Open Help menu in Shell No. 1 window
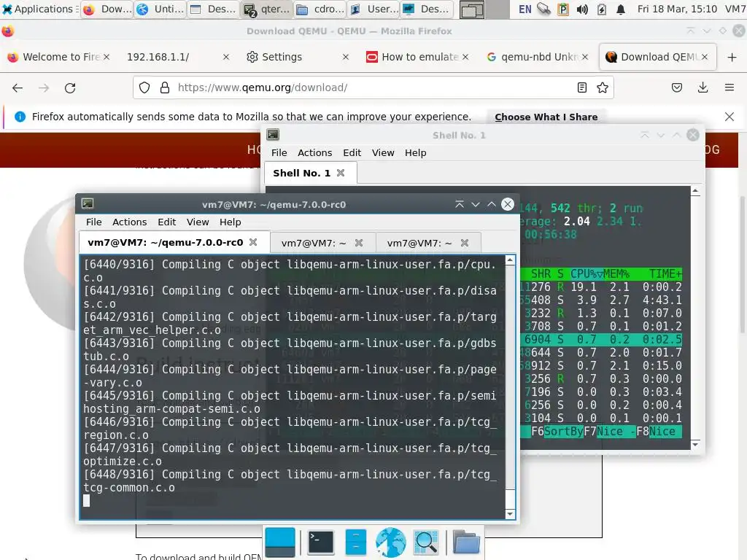Screen dimensions: 747x560 click(x=415, y=153)
